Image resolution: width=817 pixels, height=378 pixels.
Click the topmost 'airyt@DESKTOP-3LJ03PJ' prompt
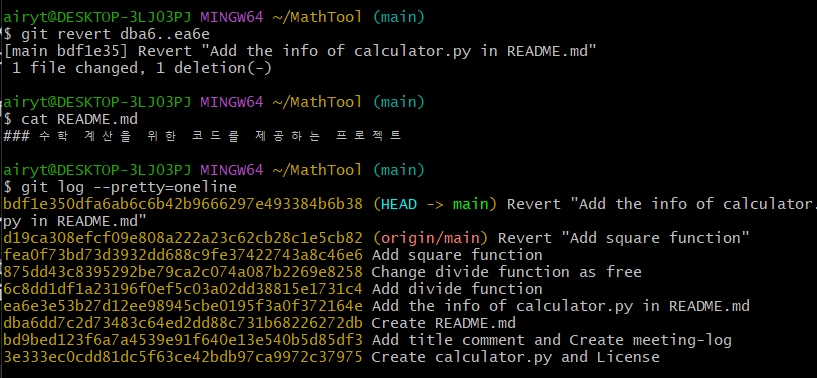97,17
